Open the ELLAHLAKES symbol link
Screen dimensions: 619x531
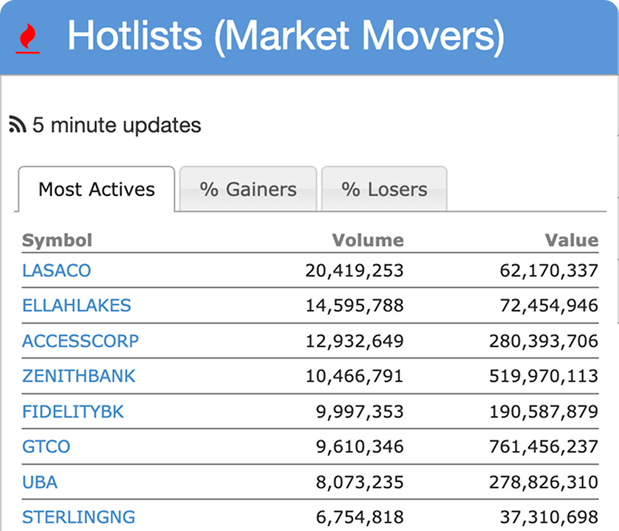pyautogui.click(x=77, y=306)
